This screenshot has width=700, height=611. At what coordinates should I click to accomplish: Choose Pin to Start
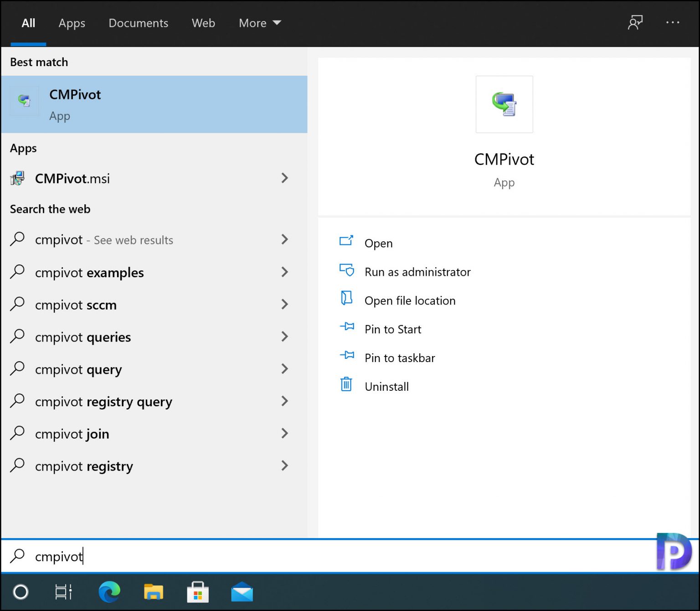click(x=393, y=329)
